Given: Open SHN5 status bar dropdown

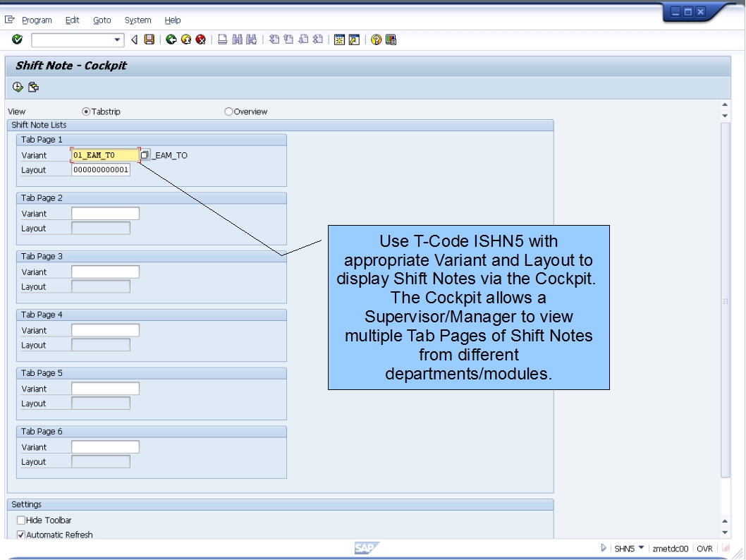Looking at the screenshot, I should 641,547.
